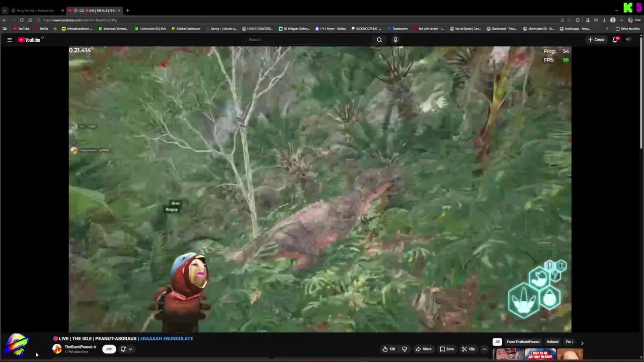Open the YouTube bookmark
Viewport: 644px width, 362px height.
point(21,29)
